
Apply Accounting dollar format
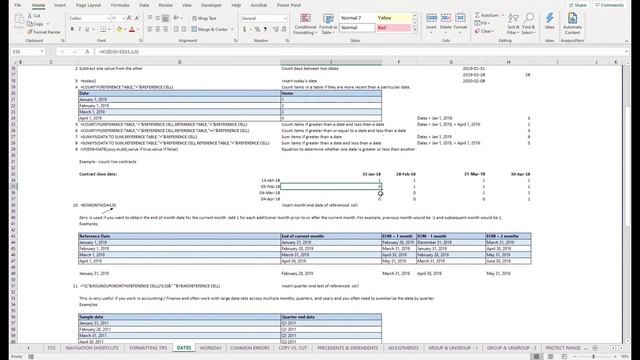[x=244, y=29]
